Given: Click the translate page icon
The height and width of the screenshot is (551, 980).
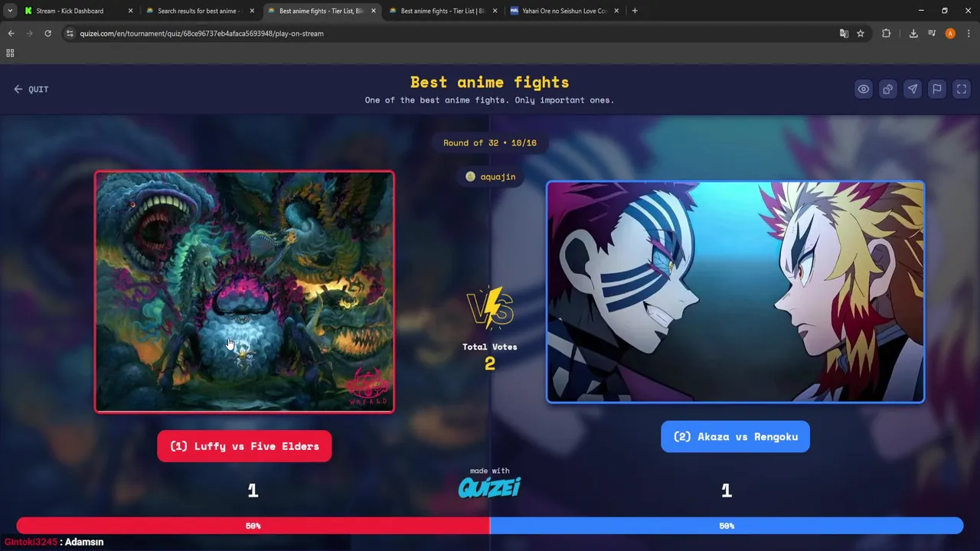Looking at the screenshot, I should (x=844, y=34).
